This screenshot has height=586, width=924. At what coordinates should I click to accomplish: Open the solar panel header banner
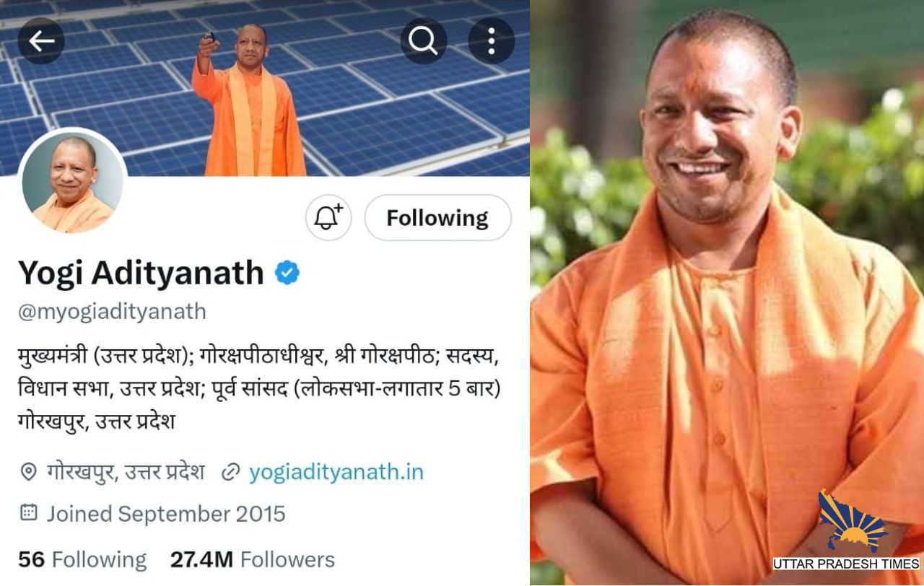(x=265, y=87)
